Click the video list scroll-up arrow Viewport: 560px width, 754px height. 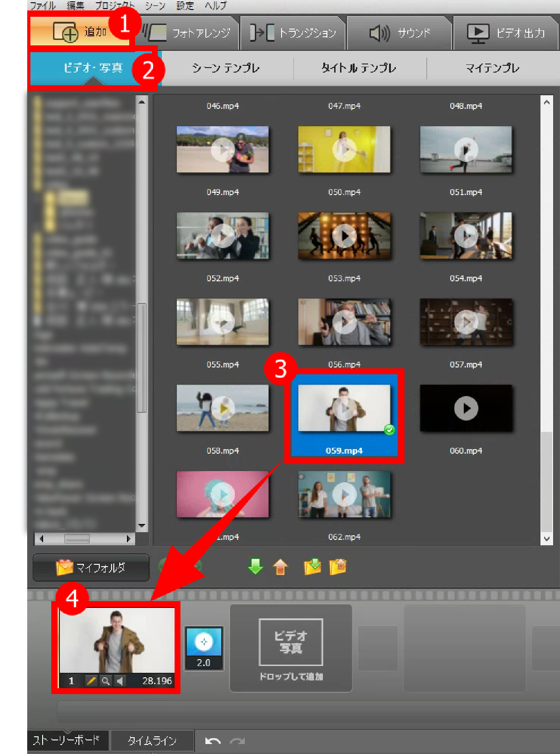(x=547, y=103)
